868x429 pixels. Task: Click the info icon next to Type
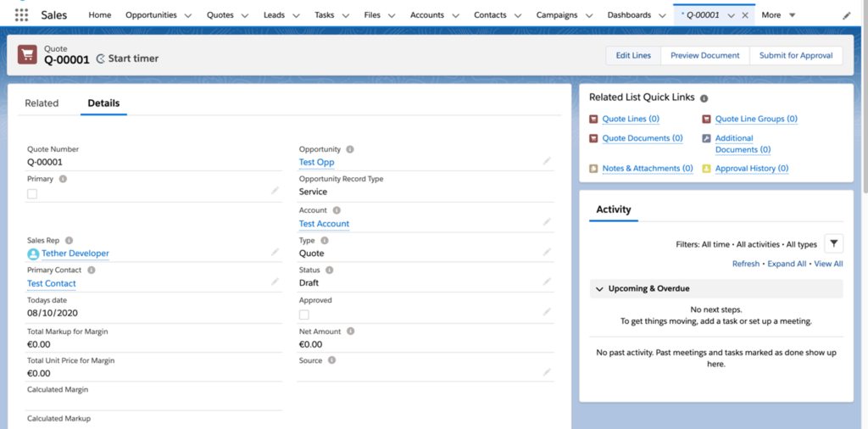(x=325, y=240)
